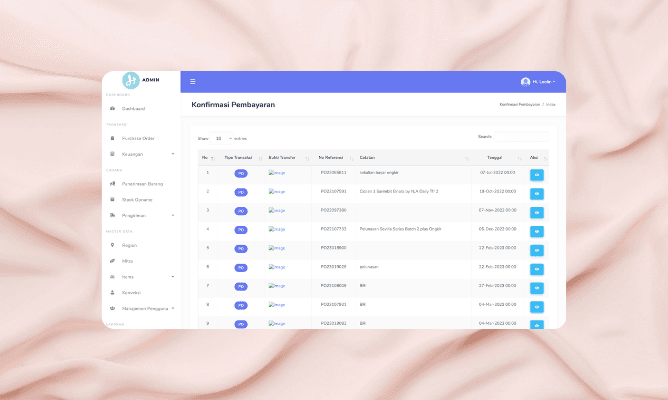The height and width of the screenshot is (400, 668).
Task: Open the transfer proof image in row 6
Action: tap(277, 267)
